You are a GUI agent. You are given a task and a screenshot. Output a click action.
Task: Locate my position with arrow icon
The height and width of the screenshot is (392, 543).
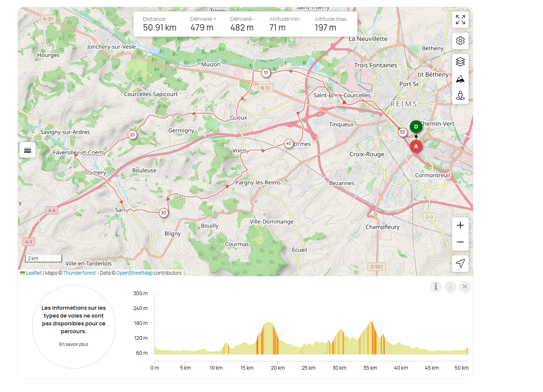pyautogui.click(x=460, y=264)
